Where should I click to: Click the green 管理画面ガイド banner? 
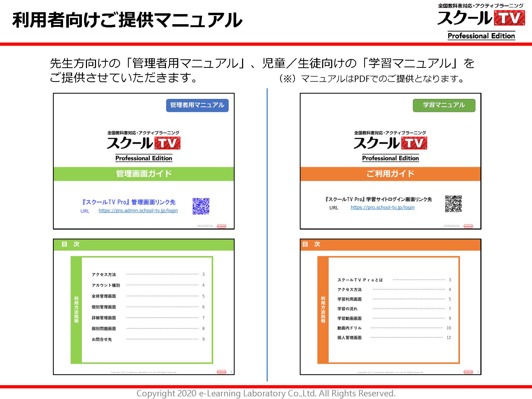click(144, 174)
